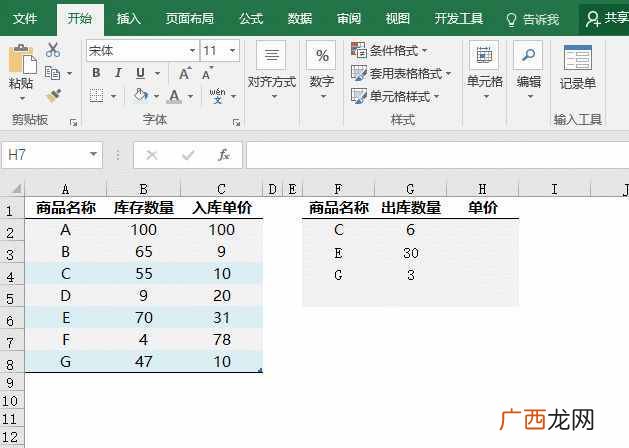This screenshot has height=448, width=629.
Task: Click outbound quantity cell 30
Action: pos(411,253)
